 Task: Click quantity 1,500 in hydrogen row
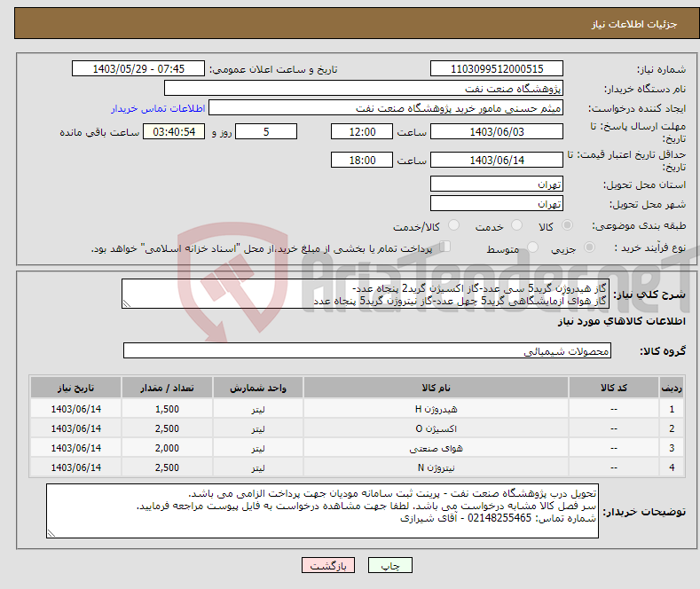(167, 409)
